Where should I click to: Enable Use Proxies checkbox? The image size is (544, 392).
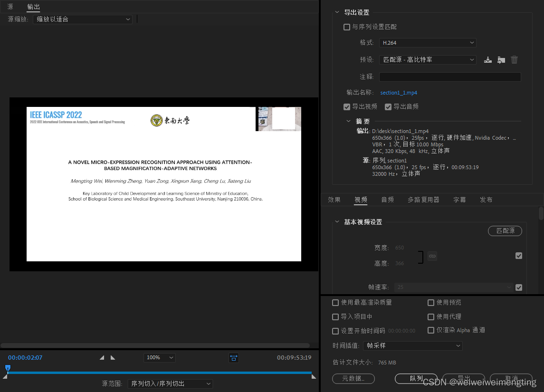430,317
